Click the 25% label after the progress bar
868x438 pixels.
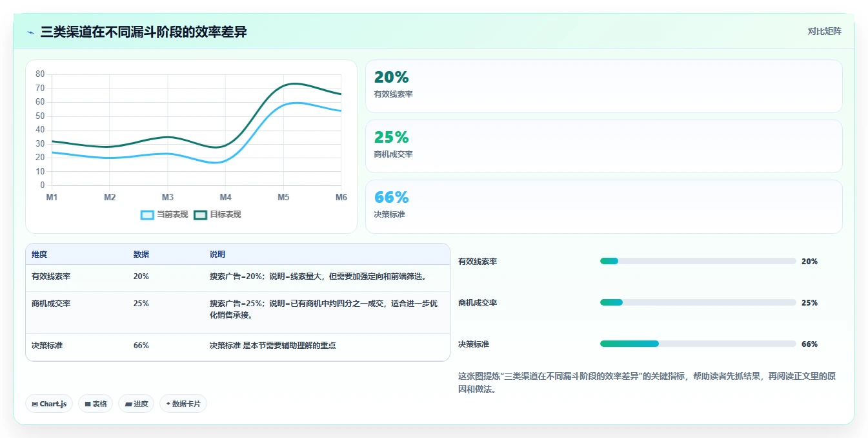click(809, 303)
